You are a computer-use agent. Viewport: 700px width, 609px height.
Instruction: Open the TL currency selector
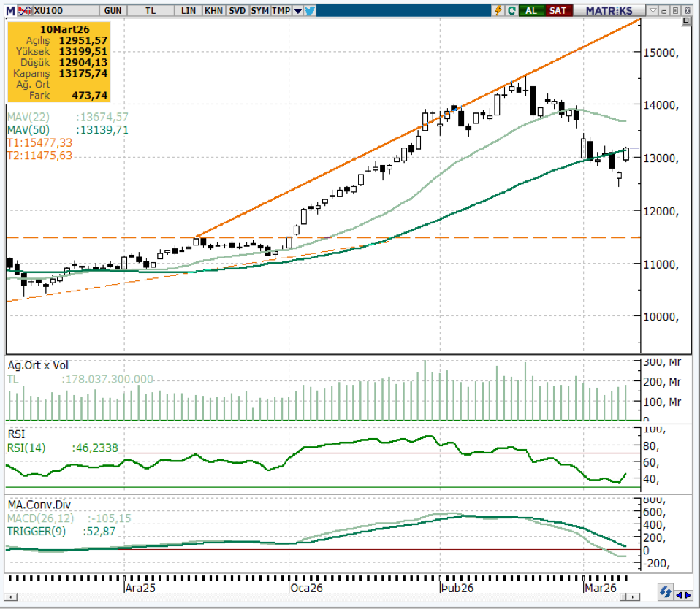[x=149, y=11]
